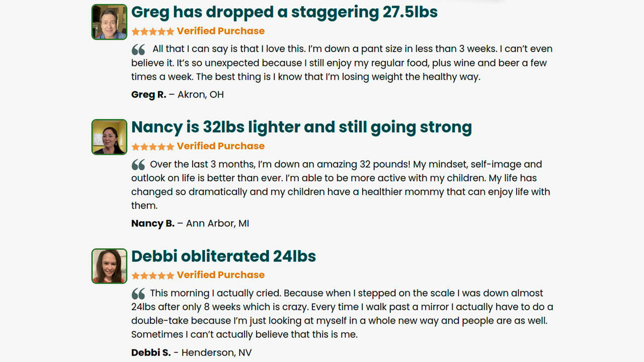Click the Henderson, NV location text
Image resolution: width=644 pixels, height=362 pixels.
216,352
